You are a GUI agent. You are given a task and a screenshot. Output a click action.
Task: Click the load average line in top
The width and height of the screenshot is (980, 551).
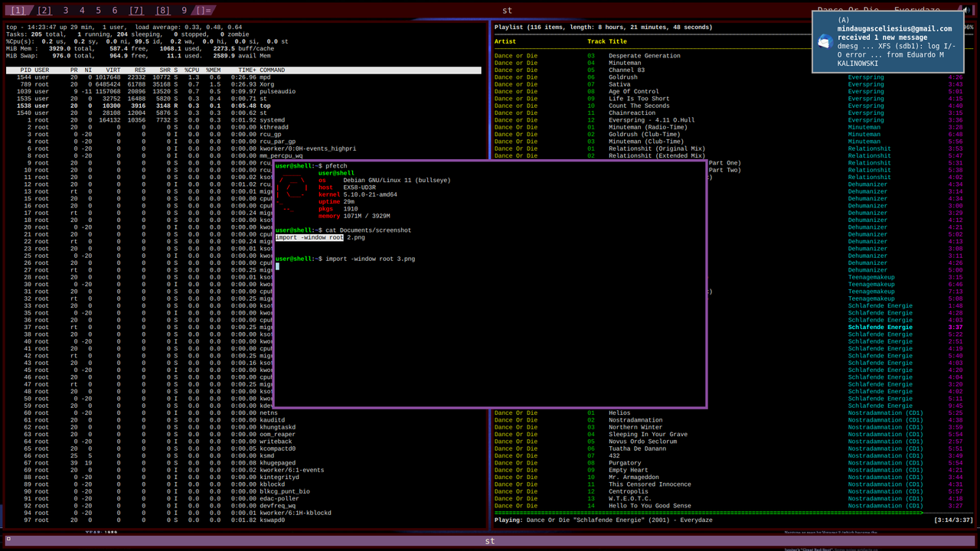[x=124, y=27]
